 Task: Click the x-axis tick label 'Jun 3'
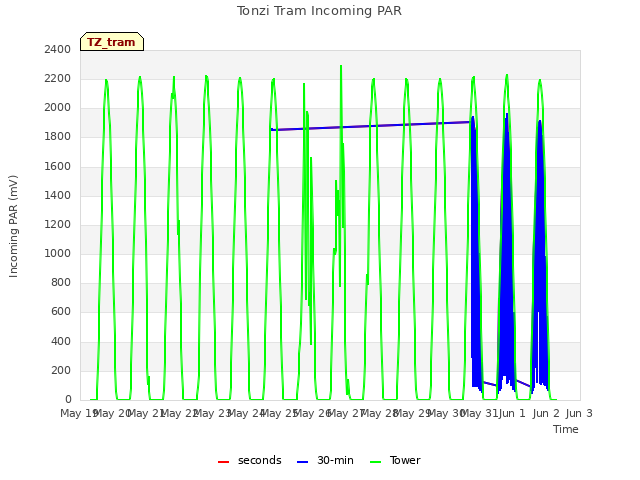tap(579, 413)
